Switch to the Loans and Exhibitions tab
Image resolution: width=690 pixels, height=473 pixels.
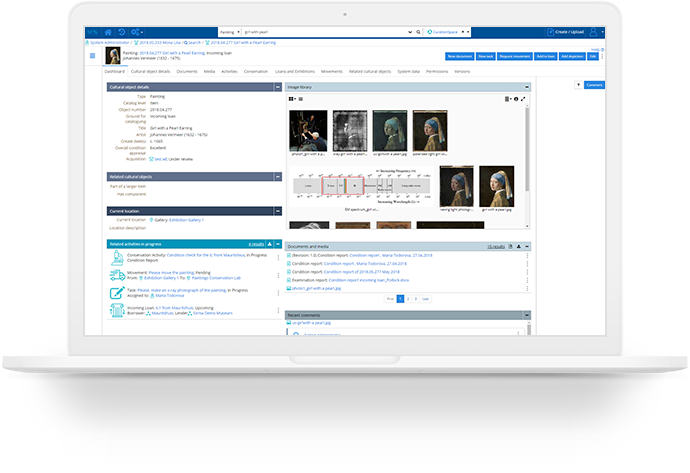click(295, 71)
